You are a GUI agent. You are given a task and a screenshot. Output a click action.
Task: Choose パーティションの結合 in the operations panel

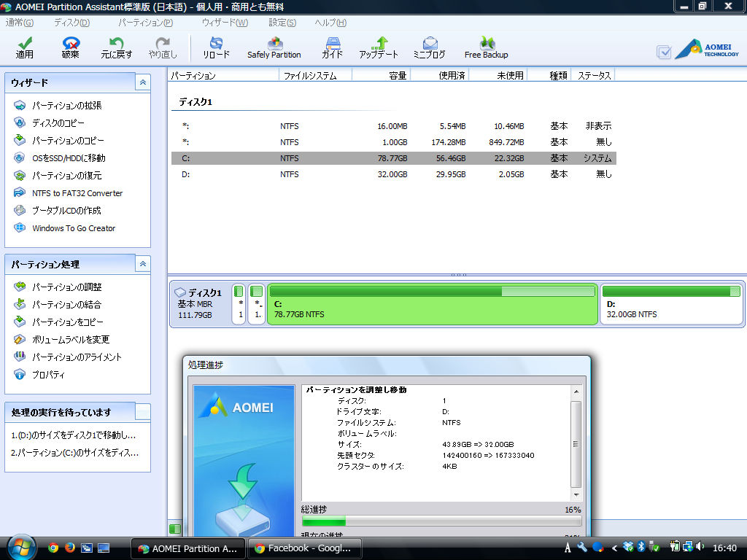point(58,304)
